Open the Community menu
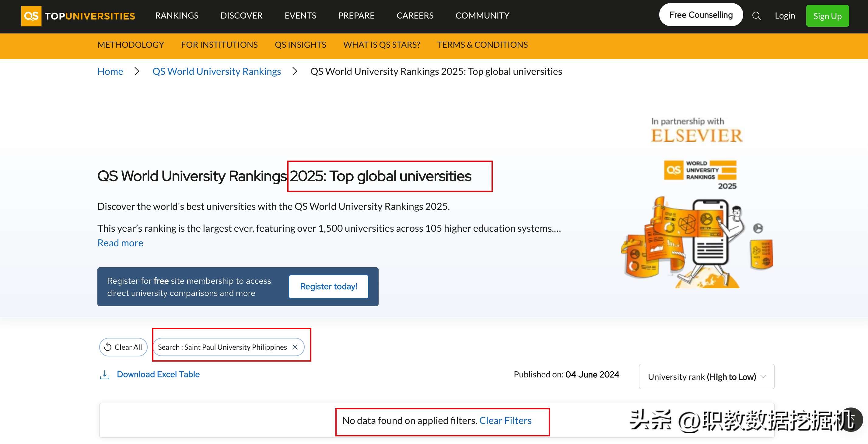Image resolution: width=868 pixels, height=444 pixels. (x=482, y=16)
